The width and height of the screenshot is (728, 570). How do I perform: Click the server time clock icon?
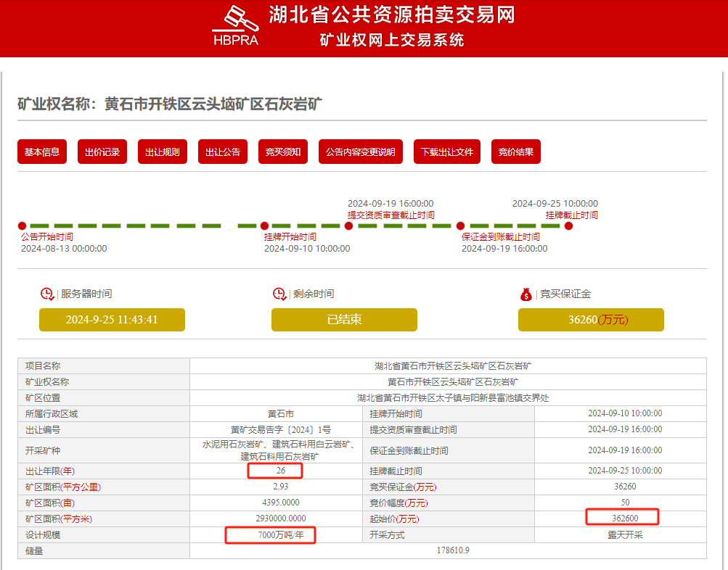coord(47,294)
